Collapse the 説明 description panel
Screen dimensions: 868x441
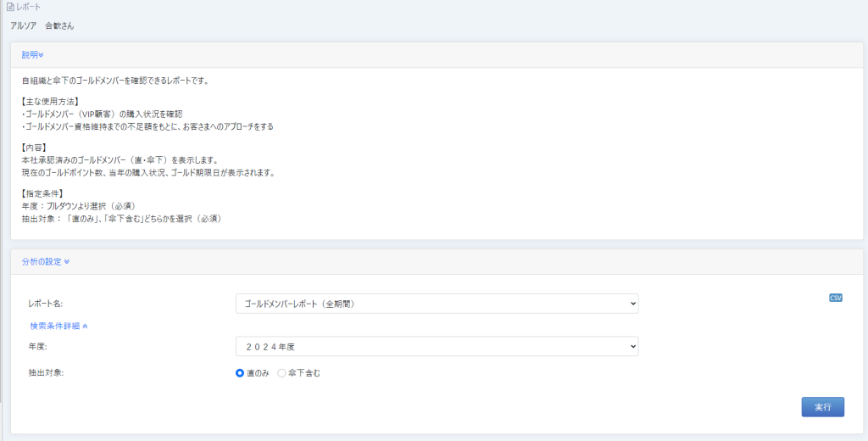[x=30, y=55]
